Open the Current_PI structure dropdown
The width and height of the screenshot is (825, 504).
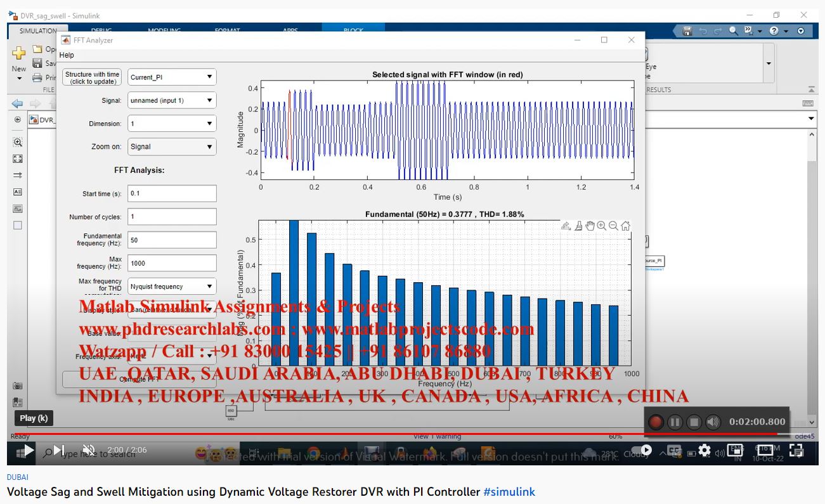pyautogui.click(x=172, y=77)
